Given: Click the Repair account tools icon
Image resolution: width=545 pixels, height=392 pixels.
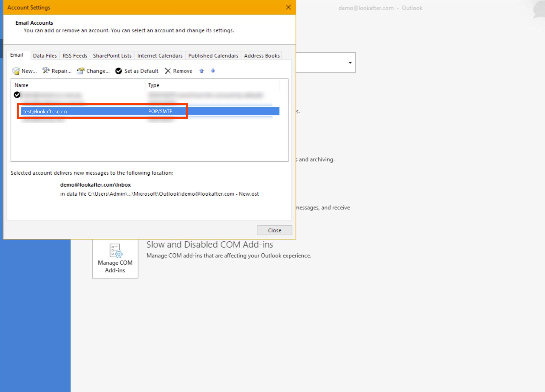Looking at the screenshot, I should pyautogui.click(x=46, y=71).
